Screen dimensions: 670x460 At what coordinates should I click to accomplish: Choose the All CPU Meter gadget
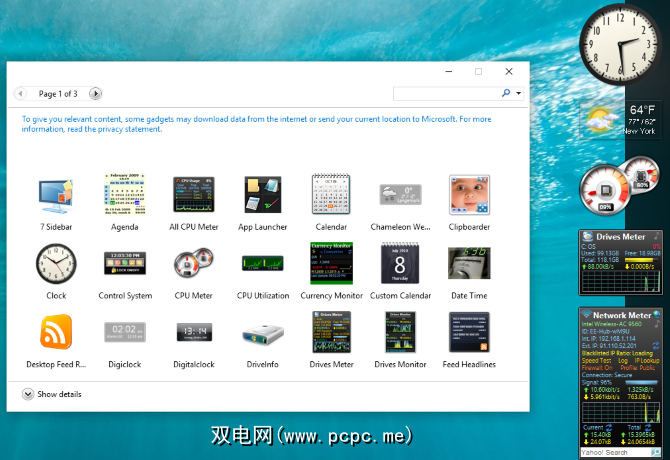click(x=193, y=195)
